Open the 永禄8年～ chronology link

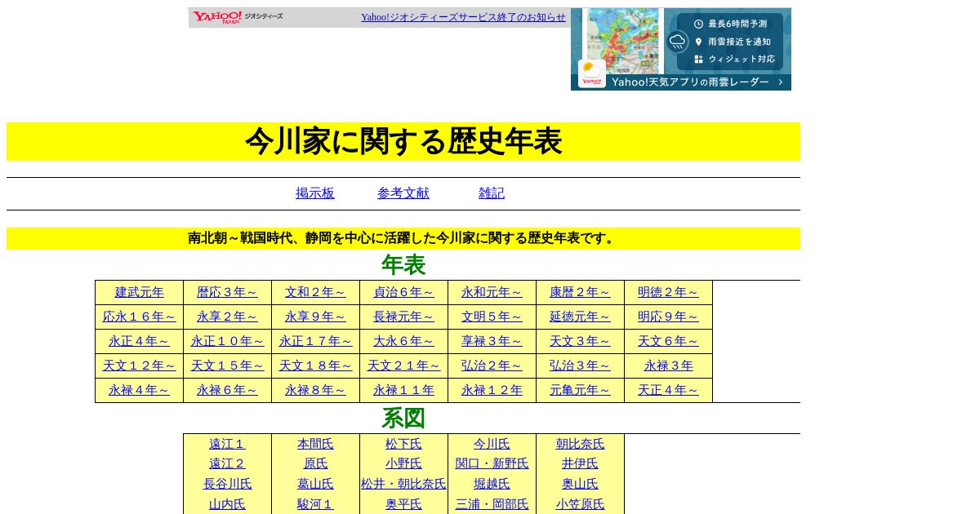pos(316,390)
